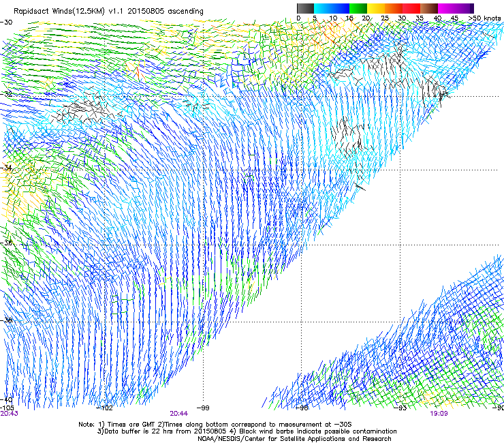Click the legend label '25'
This screenshot has width=504, height=443.
[385, 18]
